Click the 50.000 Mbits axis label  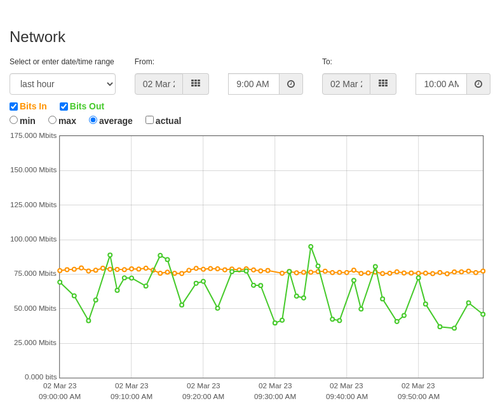35,308
